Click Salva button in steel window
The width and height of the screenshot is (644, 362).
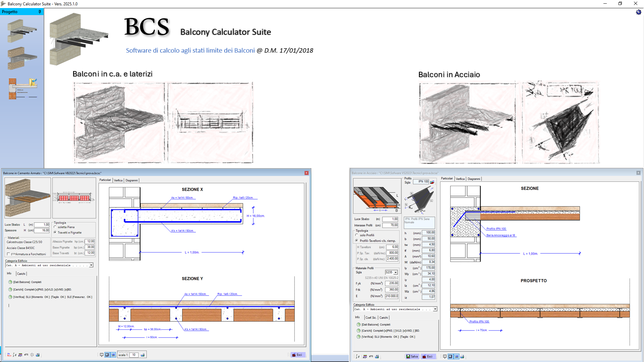click(412, 357)
